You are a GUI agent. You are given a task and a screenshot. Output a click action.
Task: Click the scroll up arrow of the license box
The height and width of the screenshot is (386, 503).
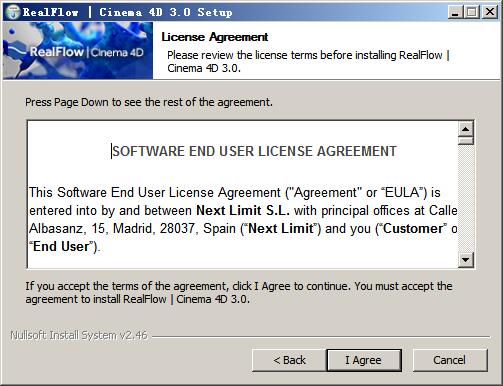[x=466, y=129]
